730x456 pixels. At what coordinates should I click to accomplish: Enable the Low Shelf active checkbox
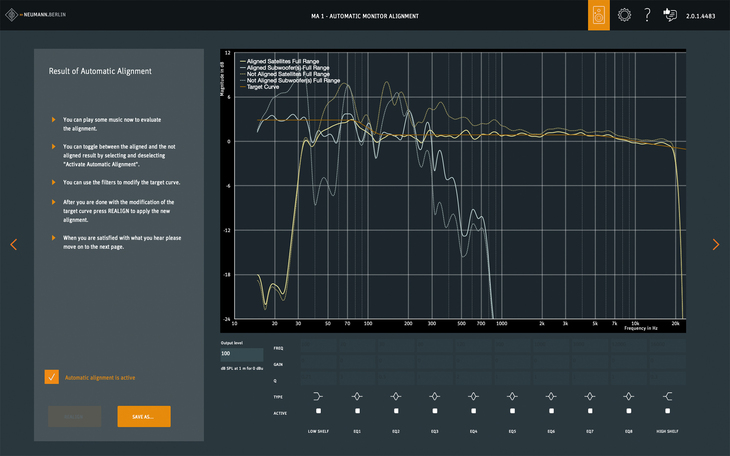(318, 411)
